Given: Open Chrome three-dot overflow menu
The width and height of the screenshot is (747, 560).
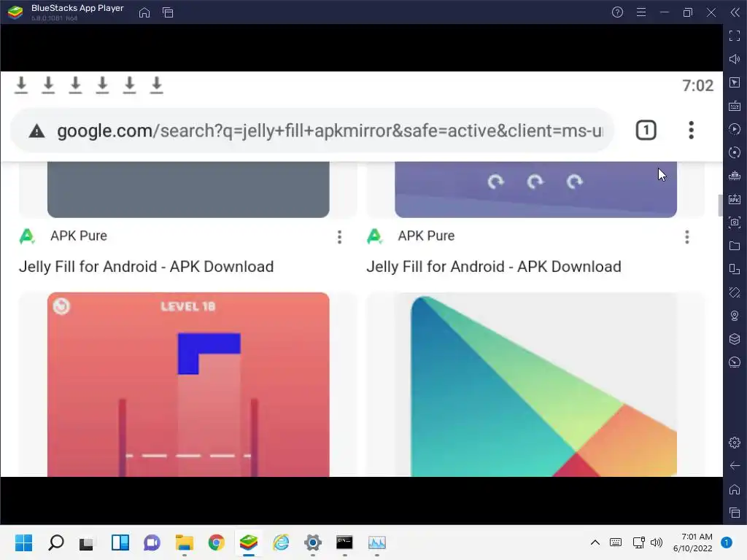Looking at the screenshot, I should pyautogui.click(x=692, y=131).
